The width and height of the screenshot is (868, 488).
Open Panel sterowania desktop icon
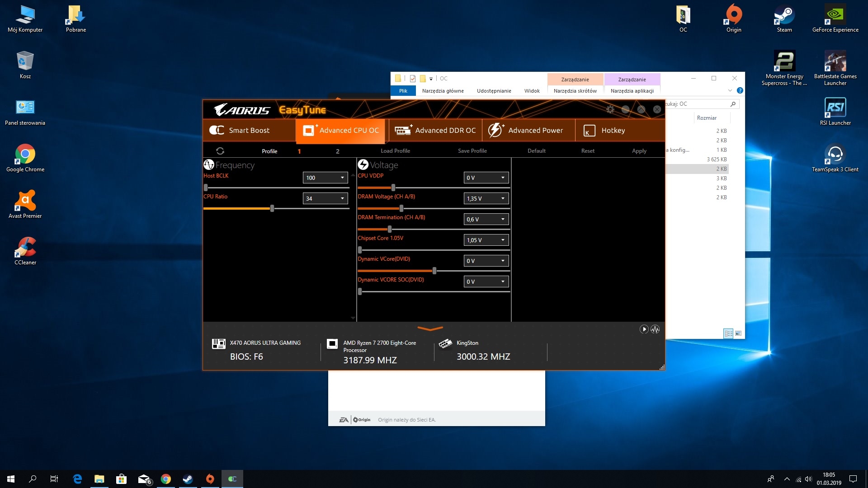coord(25,113)
